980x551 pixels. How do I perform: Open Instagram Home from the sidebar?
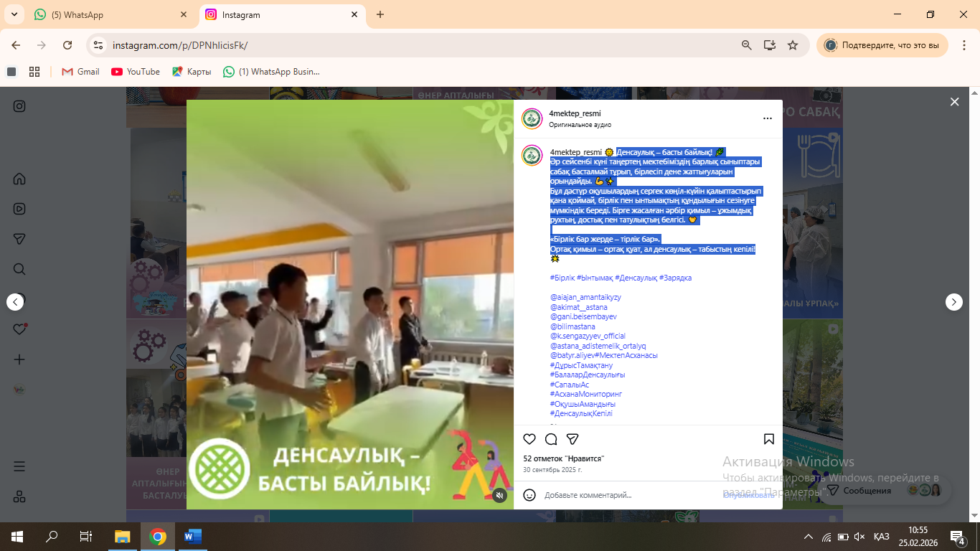(x=19, y=179)
